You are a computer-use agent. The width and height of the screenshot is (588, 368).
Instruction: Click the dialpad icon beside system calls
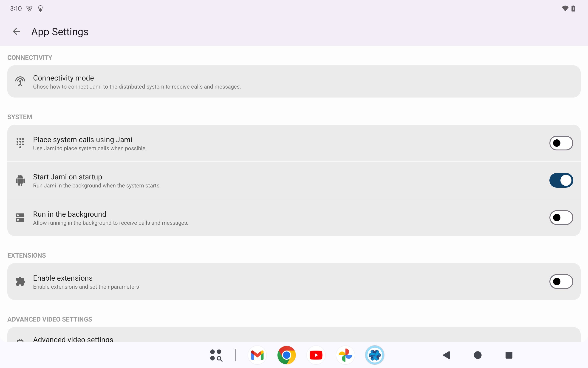pyautogui.click(x=20, y=143)
